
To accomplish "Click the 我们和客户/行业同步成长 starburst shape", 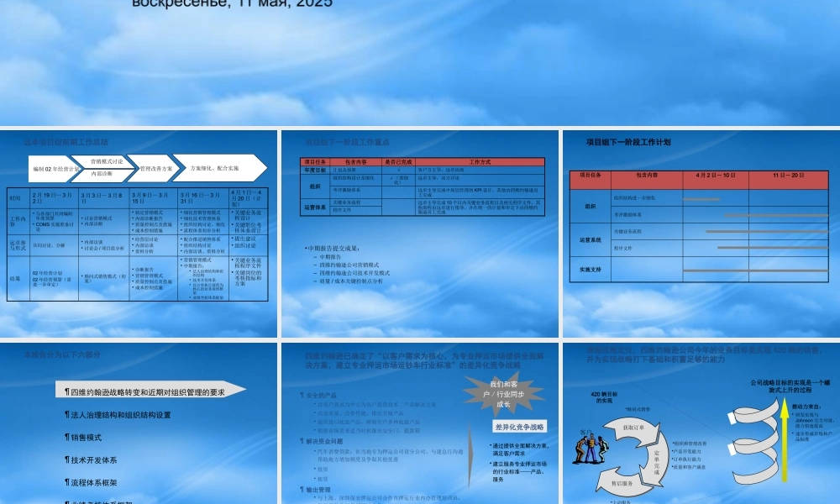I will [503, 394].
